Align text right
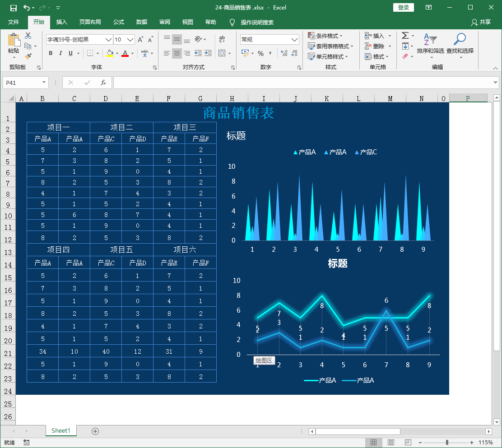This screenshot has width=502, height=448. click(x=187, y=53)
